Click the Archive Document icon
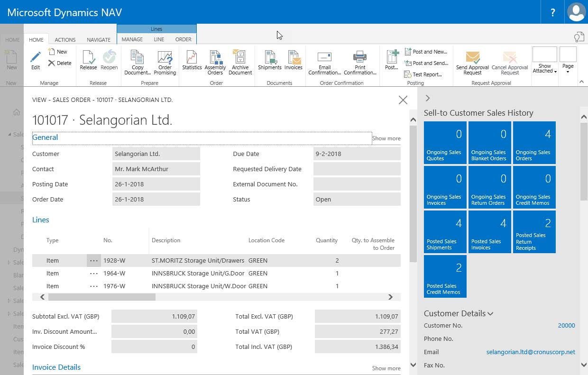 240,63
